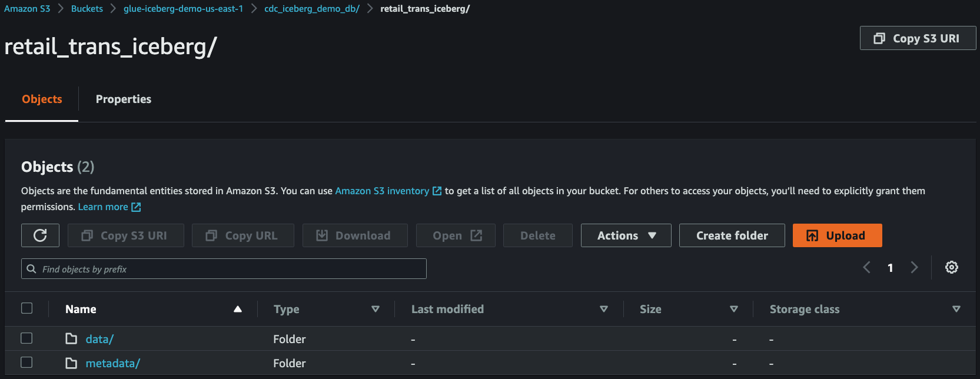Screen dimensions: 980x379
Task: Open the data/ folder link
Action: 99,339
